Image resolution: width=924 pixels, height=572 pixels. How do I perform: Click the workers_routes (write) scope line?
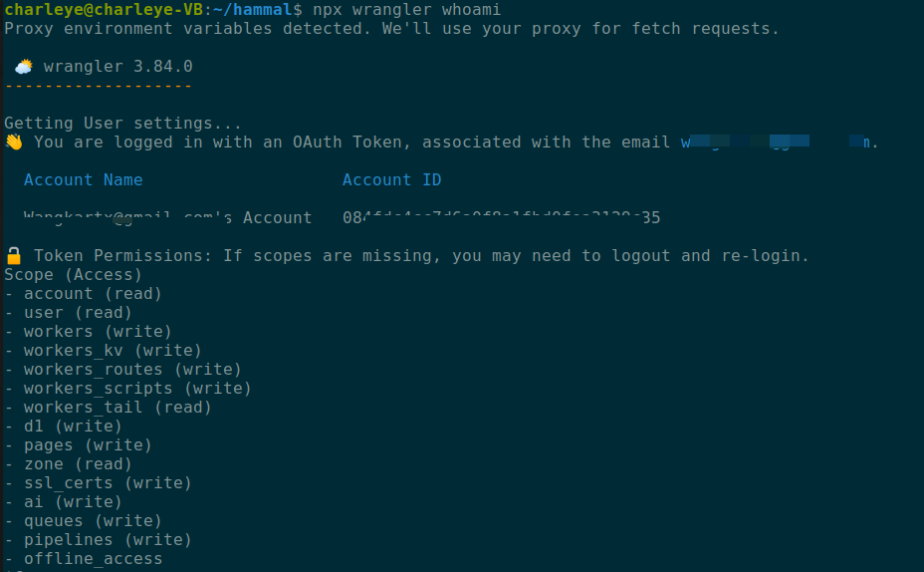tap(123, 369)
